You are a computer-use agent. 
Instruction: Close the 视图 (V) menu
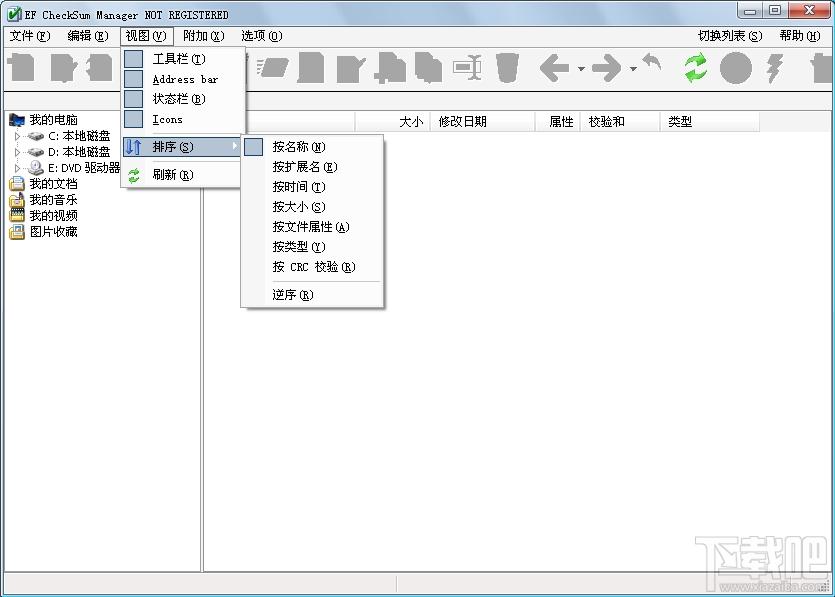[x=146, y=36]
